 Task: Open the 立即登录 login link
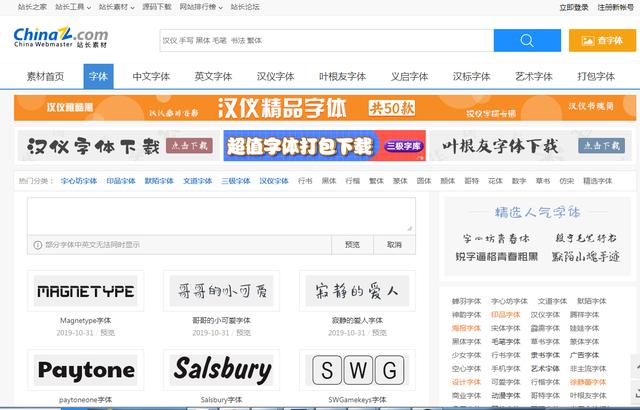pos(573,7)
